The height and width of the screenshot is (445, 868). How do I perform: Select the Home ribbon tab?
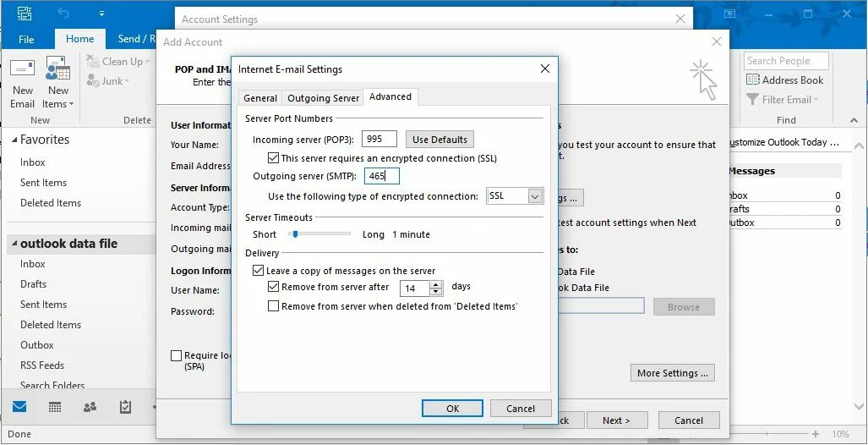tap(79, 39)
